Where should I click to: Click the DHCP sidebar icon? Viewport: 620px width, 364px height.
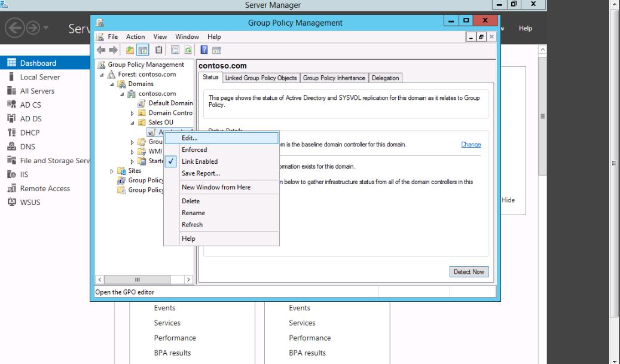pos(11,133)
